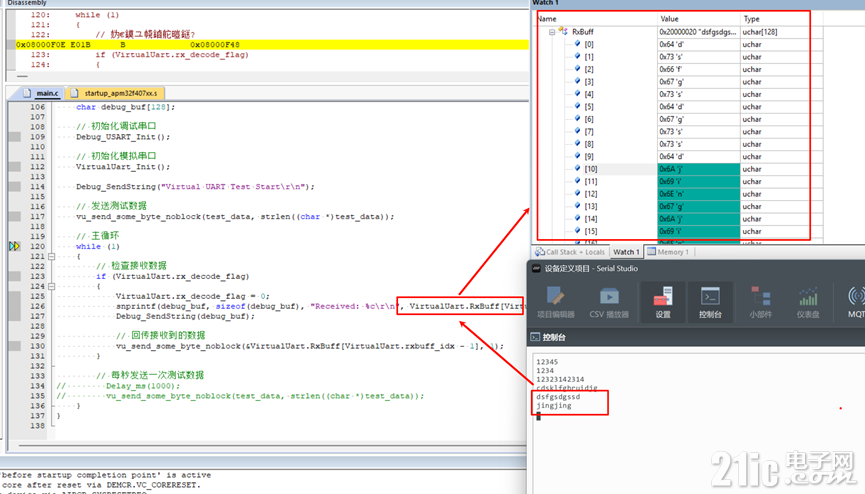Click the Disassembly panel title
This screenshot has width=865, height=494.
(26, 3)
